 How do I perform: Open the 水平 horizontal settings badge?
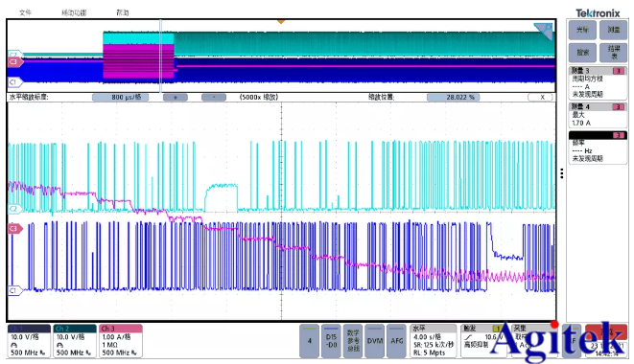click(434, 341)
